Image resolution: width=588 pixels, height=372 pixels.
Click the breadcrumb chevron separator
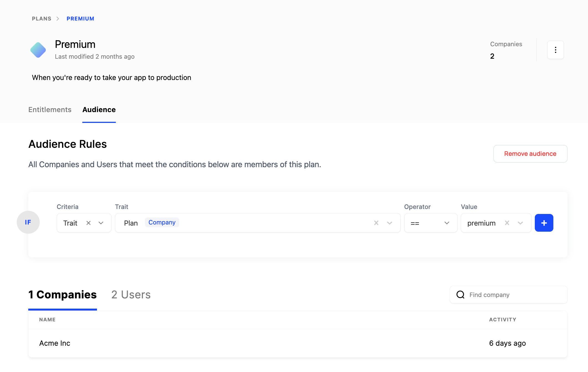tap(58, 19)
